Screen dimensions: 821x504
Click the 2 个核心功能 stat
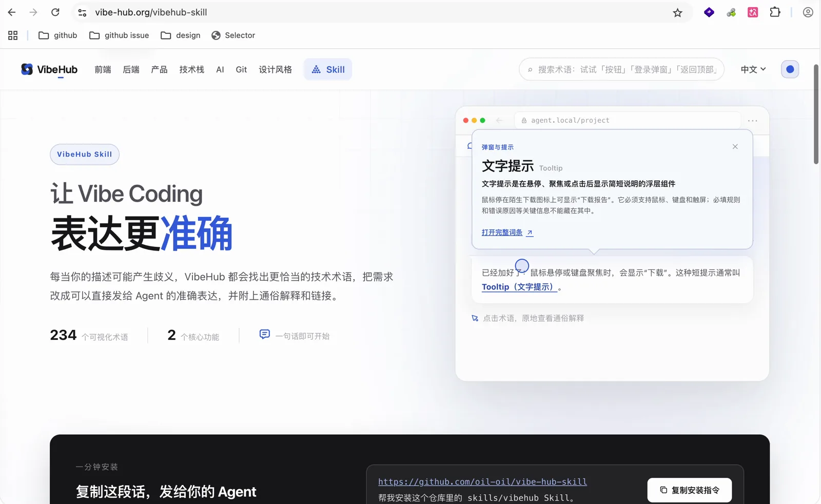tap(193, 336)
